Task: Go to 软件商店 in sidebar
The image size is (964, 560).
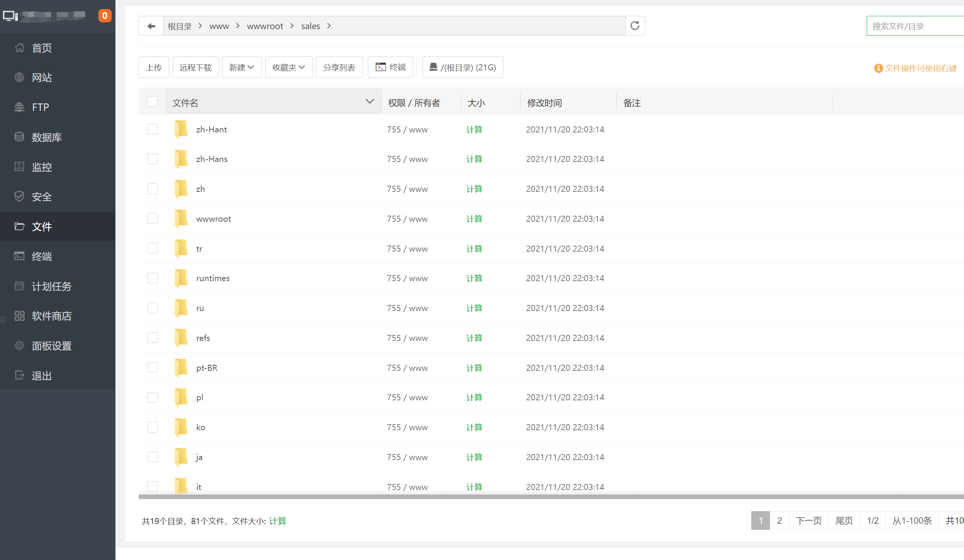Action: [x=51, y=316]
